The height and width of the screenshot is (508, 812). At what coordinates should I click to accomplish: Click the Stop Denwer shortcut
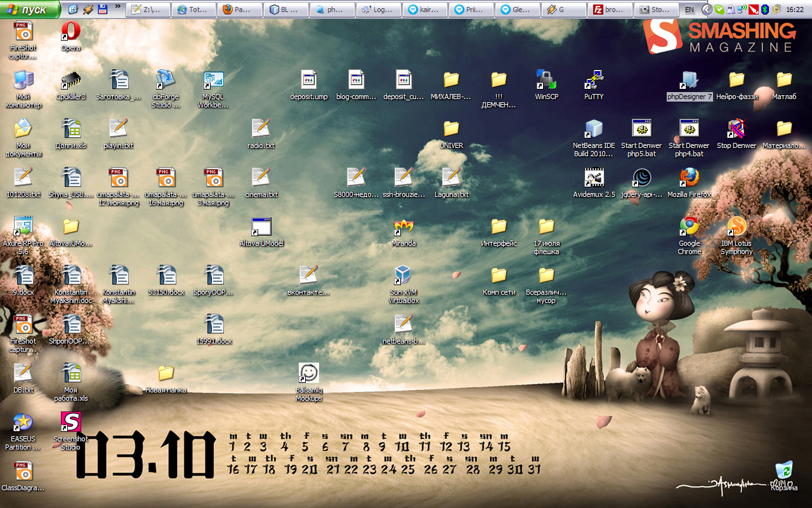click(x=737, y=129)
